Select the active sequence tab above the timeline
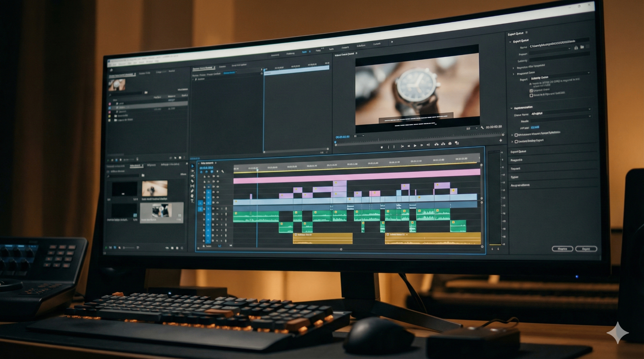Screen dimensions: 644x359 [x=207, y=163]
